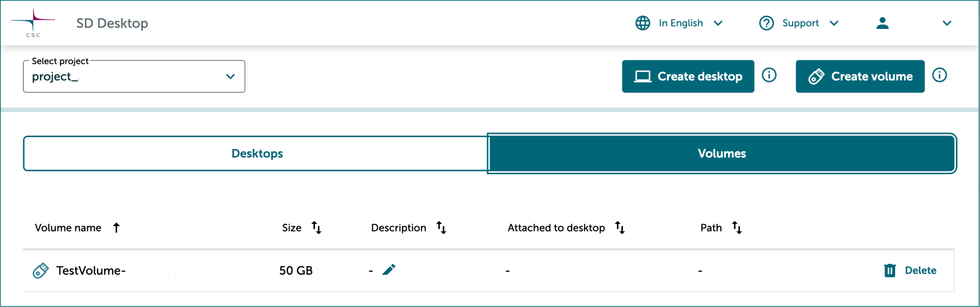Click the TestVolume drive icon
Viewport: 980px width, 307px height.
coord(41,270)
